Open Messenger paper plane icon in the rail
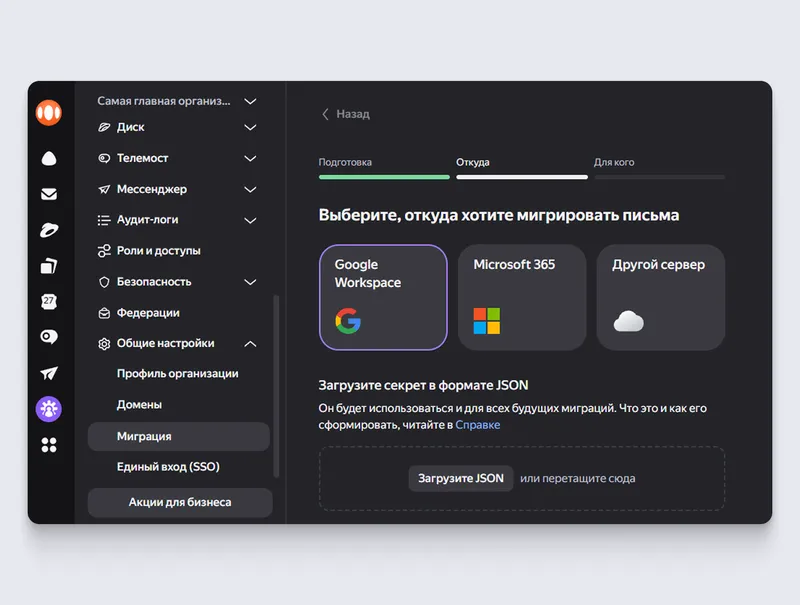Image resolution: width=800 pixels, height=605 pixels. click(49, 373)
